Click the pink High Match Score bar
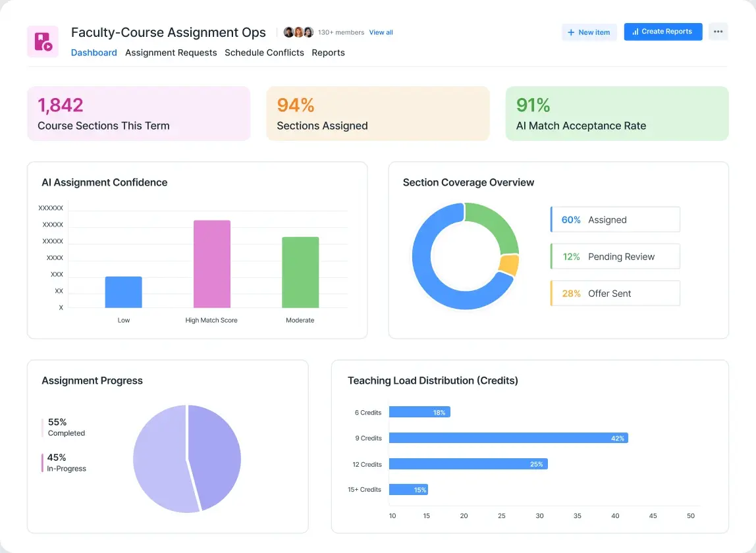Image resolution: width=756 pixels, height=553 pixels. point(212,264)
